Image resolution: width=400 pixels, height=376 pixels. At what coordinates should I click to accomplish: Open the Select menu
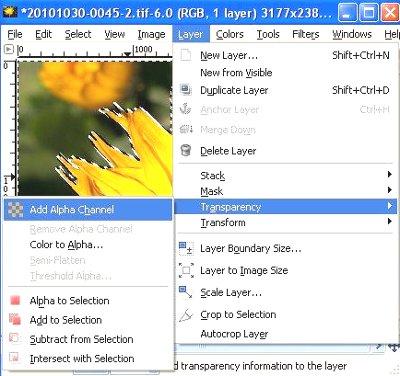(78, 34)
